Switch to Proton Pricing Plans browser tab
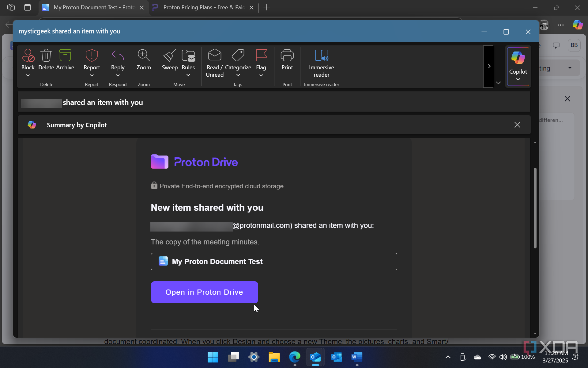This screenshot has width=588, height=368. point(203,7)
